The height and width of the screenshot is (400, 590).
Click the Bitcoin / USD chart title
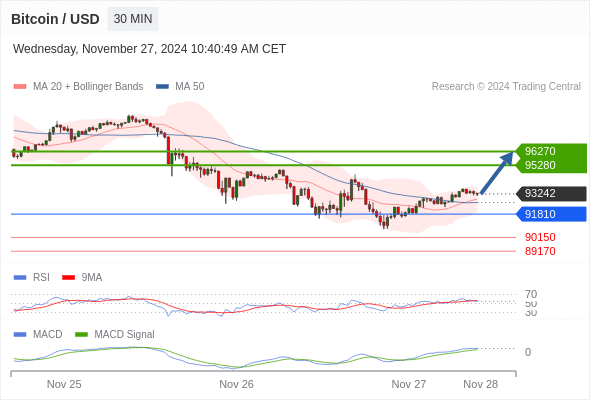pos(55,19)
